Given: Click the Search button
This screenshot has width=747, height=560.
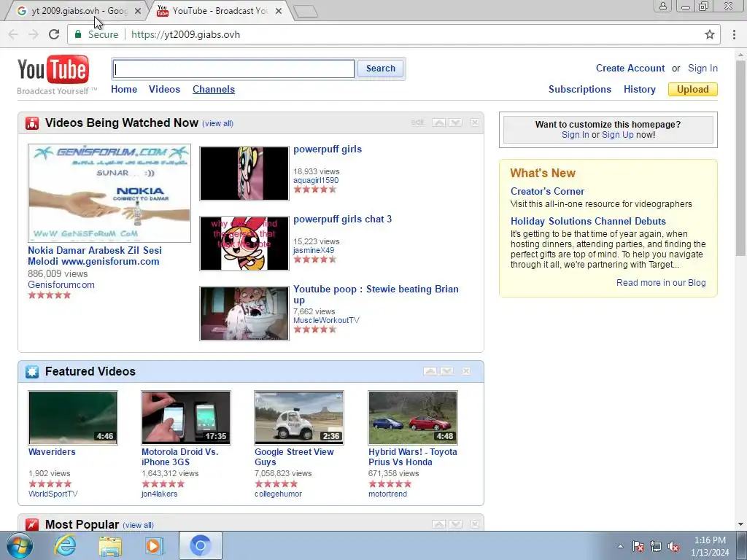Looking at the screenshot, I should coord(381,69).
